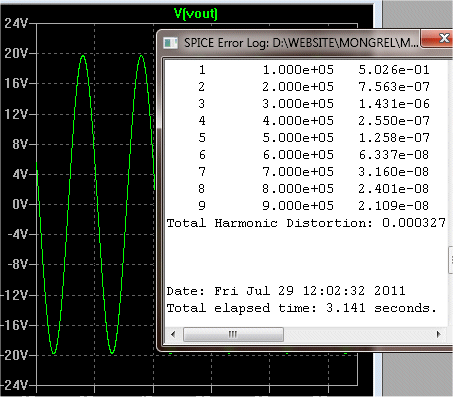
Task: Click the SPICE Error Log title bar text
Action: [301, 43]
